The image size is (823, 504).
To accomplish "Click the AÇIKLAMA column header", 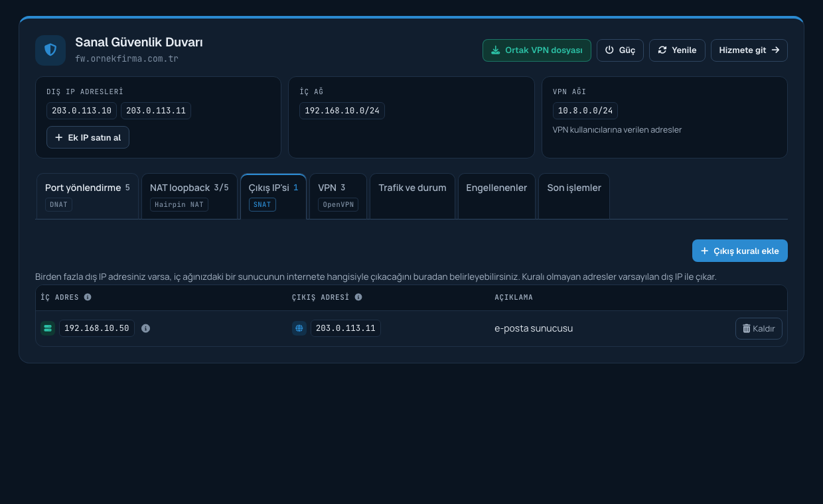I will [514, 297].
